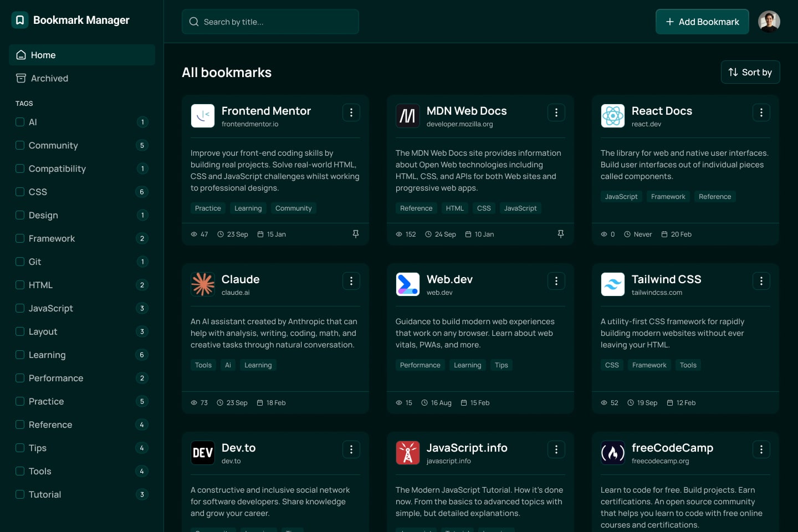This screenshot has height=532, width=798.
Task: Check the Git tag checkbox
Action: point(20,262)
